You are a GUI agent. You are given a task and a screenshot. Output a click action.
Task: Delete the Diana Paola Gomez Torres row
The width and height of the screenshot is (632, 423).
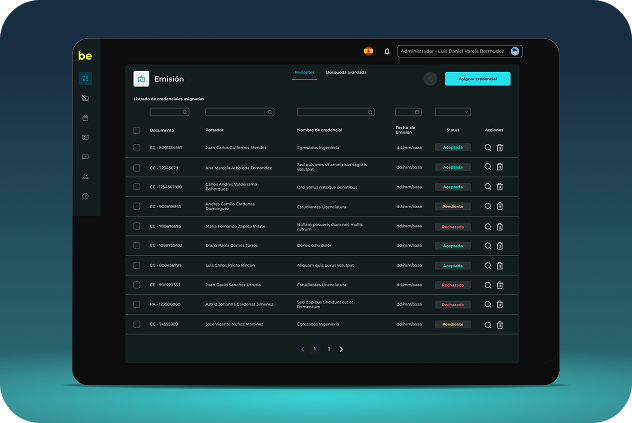click(500, 246)
